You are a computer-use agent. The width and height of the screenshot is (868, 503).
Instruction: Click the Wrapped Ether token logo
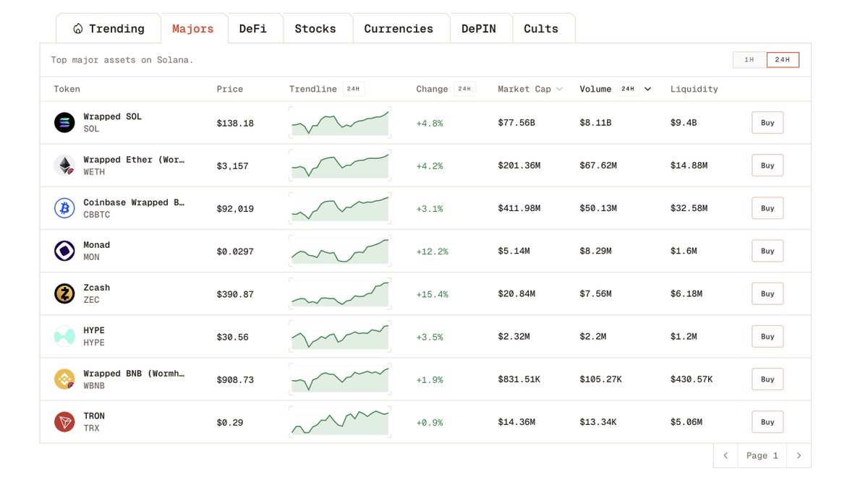64,165
